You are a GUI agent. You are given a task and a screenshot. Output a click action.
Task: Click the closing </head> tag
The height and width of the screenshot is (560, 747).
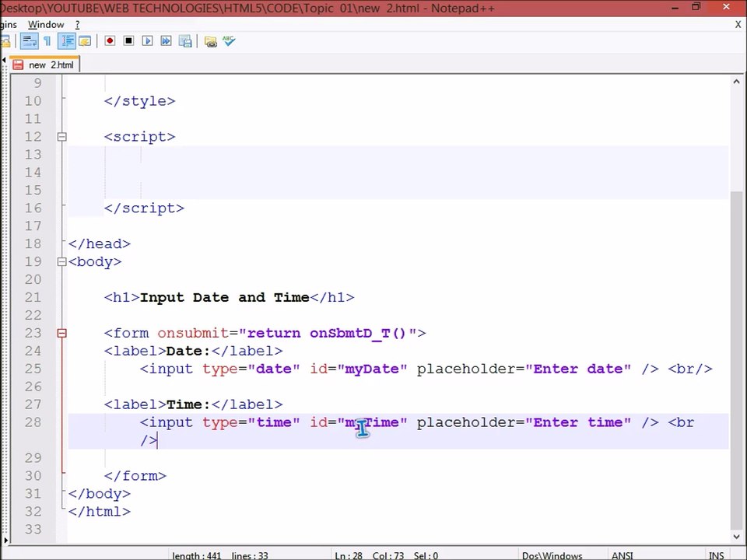(99, 244)
